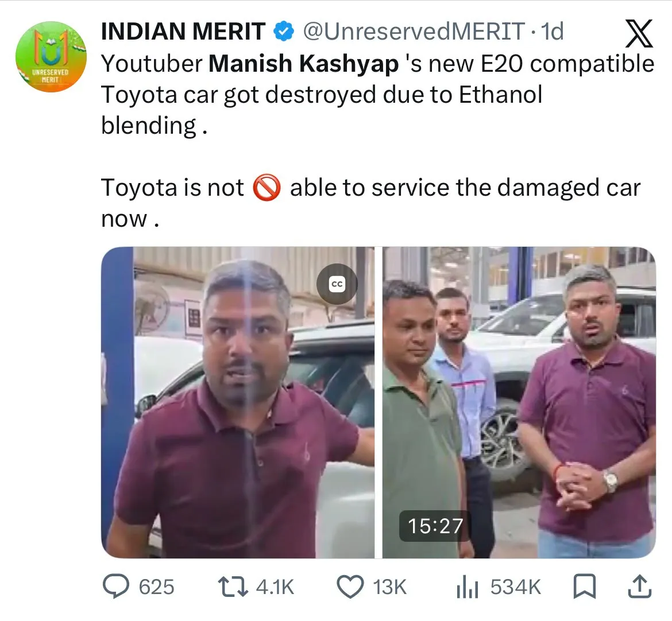The image size is (672, 621).
Task: Open the 1d timestamp link
Action: (552, 32)
